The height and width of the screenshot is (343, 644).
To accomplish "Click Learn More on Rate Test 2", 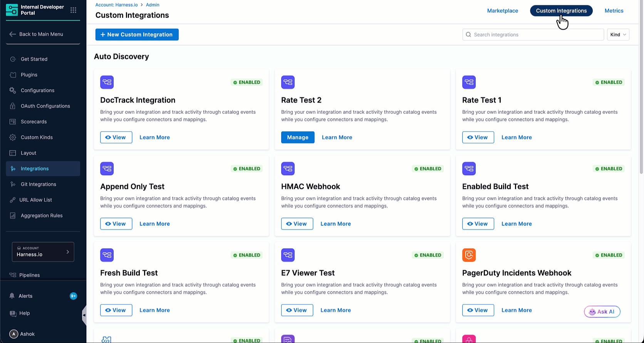I will click(337, 137).
